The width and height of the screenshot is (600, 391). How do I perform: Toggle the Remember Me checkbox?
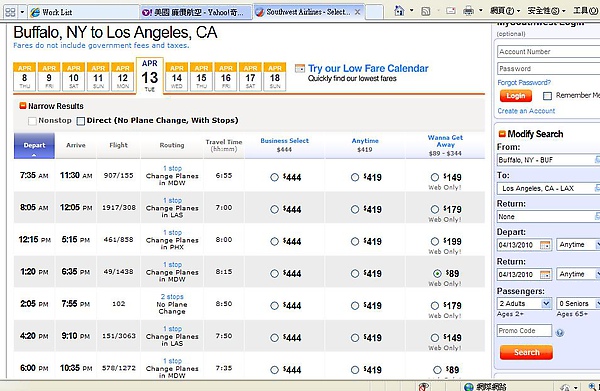[547, 96]
